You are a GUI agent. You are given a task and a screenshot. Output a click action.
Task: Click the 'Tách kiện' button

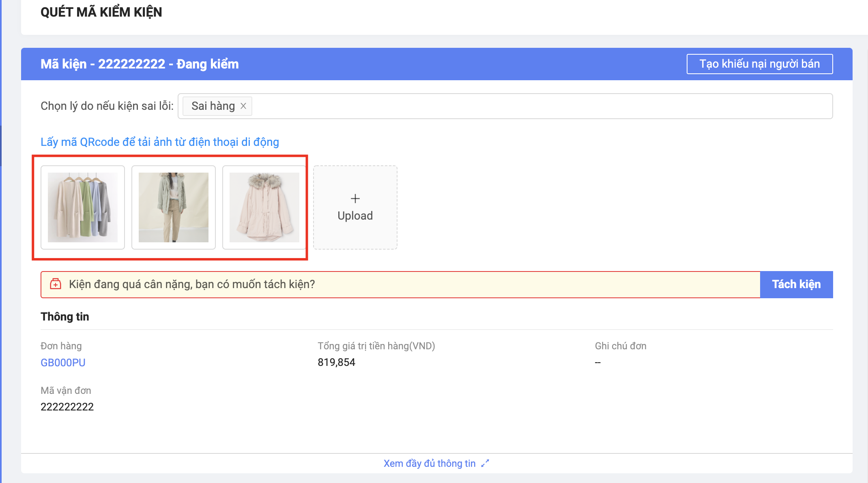(796, 284)
